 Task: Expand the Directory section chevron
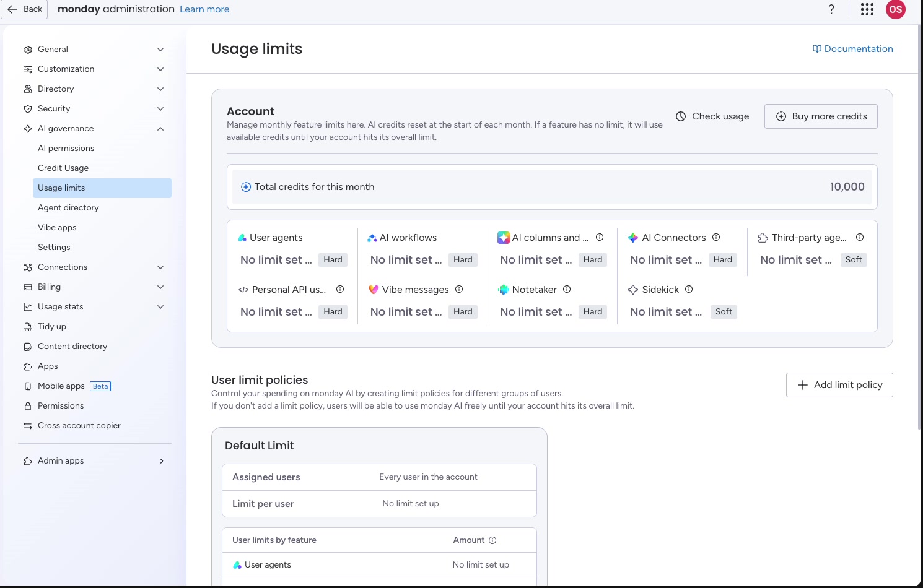point(160,89)
